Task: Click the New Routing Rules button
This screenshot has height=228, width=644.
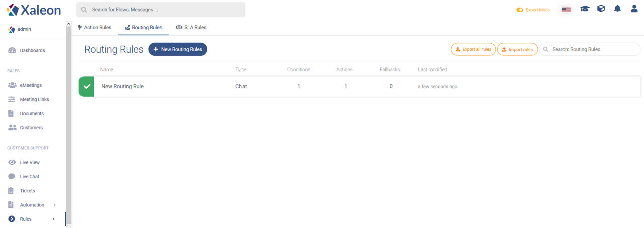Action: [178, 49]
